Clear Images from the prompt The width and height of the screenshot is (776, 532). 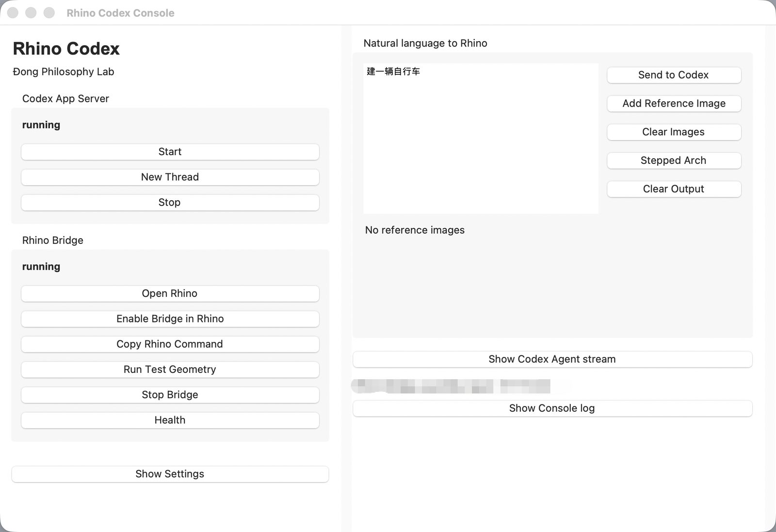coord(674,132)
